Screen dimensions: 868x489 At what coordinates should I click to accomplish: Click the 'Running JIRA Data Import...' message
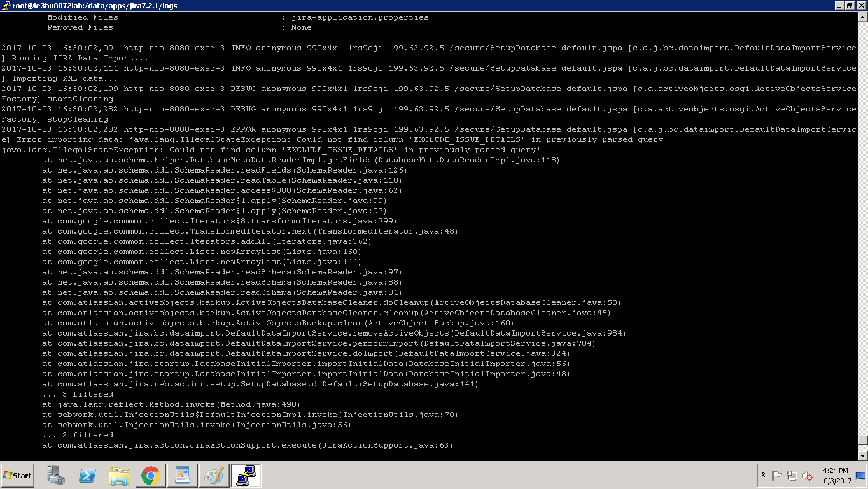coord(80,58)
